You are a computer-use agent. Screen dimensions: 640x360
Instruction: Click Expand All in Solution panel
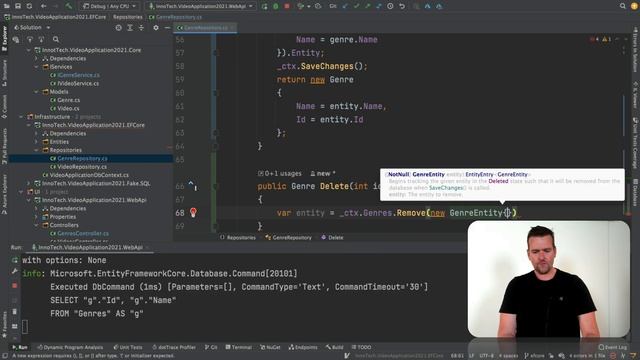[x=130, y=27]
